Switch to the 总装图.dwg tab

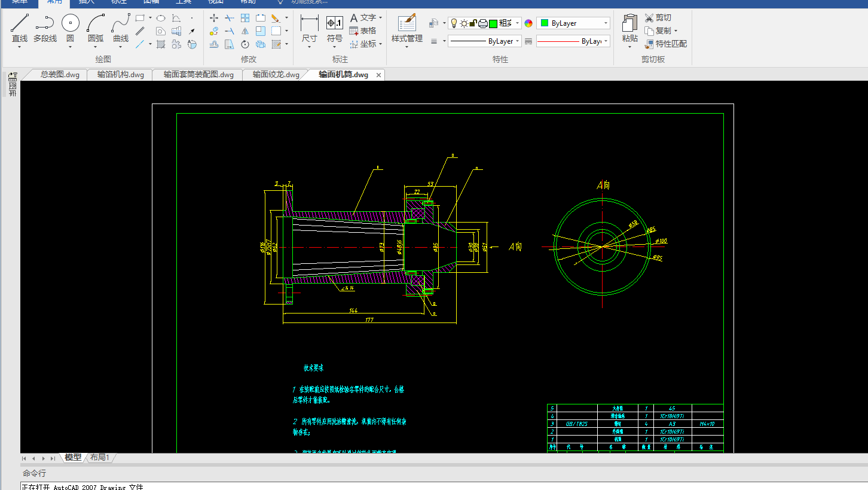tap(60, 75)
